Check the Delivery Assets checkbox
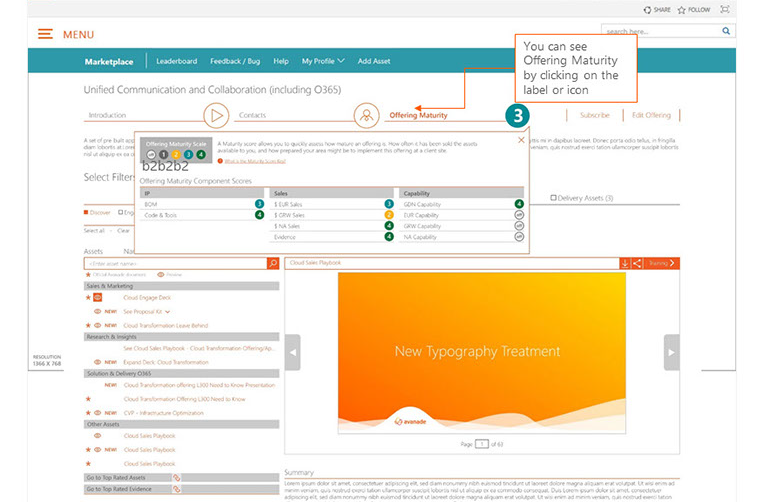Image resolution: width=763 pixels, height=502 pixels. pos(554,198)
